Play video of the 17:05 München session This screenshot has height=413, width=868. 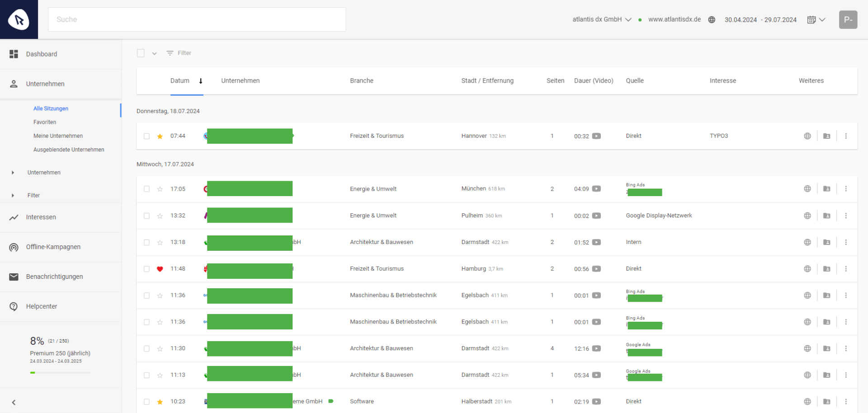click(x=597, y=189)
